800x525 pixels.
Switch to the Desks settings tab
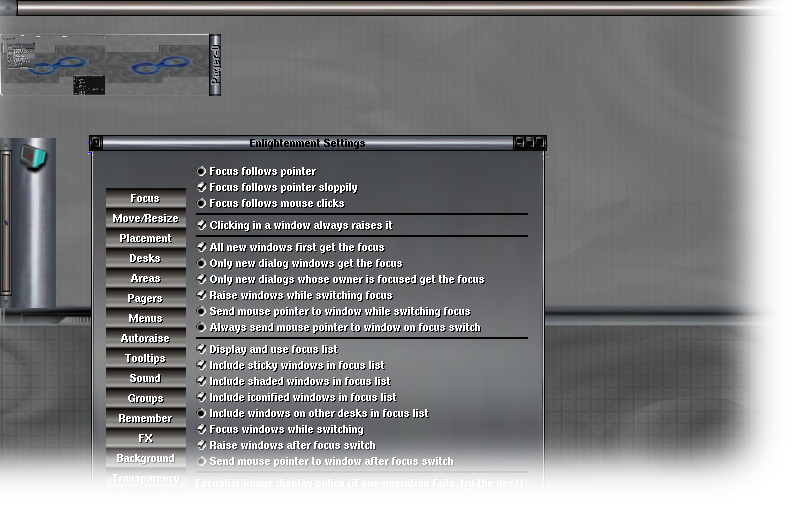click(145, 258)
